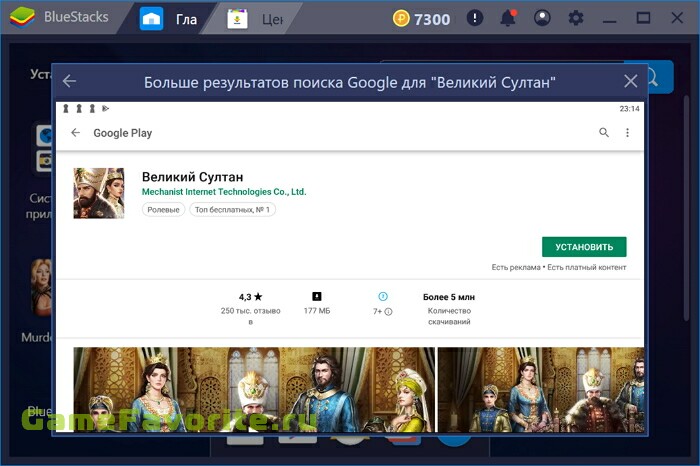
Task: Open Google Play search magnifier
Action: (x=604, y=133)
